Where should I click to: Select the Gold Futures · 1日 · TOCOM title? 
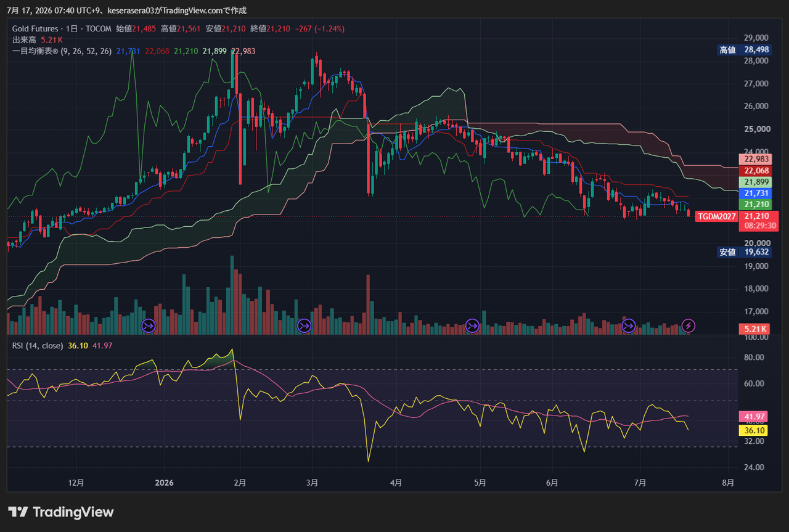62,28
